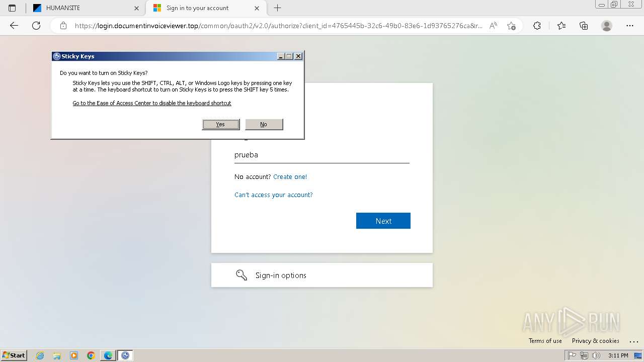Open the volume tray icon

(x=596, y=355)
